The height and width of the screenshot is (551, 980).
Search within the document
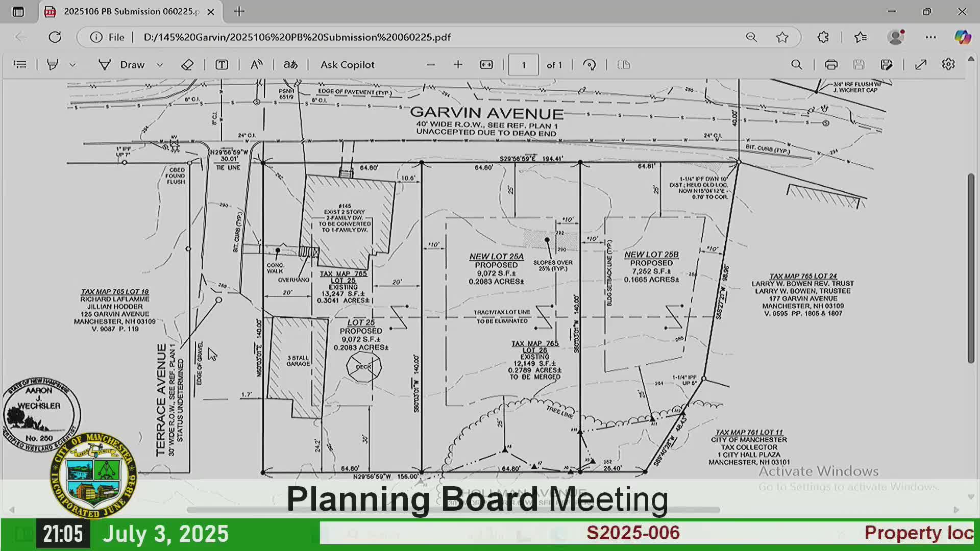(x=797, y=64)
